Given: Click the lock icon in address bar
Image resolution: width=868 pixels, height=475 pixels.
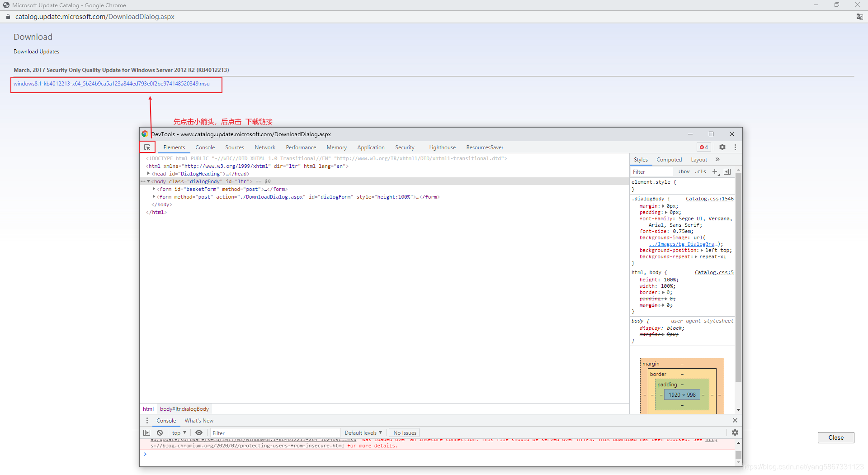Looking at the screenshot, I should click(8, 17).
